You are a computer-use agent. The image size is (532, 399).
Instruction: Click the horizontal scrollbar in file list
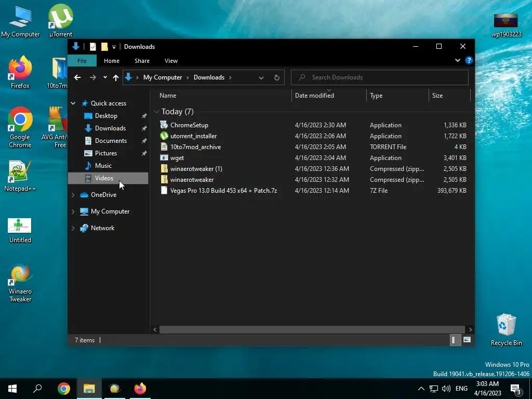pos(312,329)
